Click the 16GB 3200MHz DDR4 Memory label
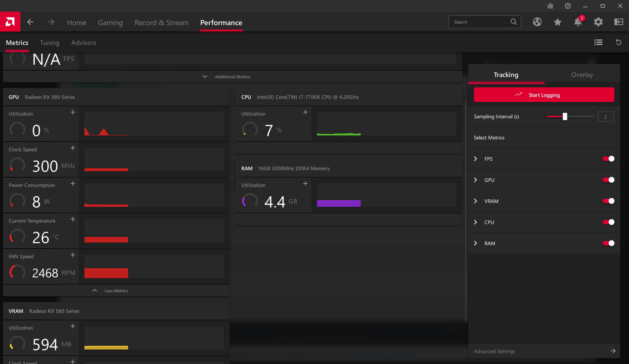Viewport: 629px width, 364px height. [294, 169]
